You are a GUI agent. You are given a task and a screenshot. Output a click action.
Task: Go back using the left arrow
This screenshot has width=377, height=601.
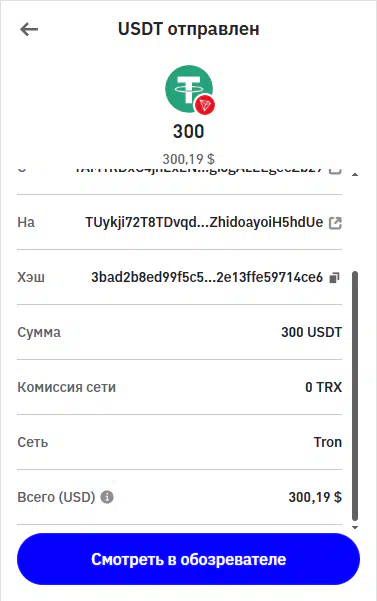[29, 29]
